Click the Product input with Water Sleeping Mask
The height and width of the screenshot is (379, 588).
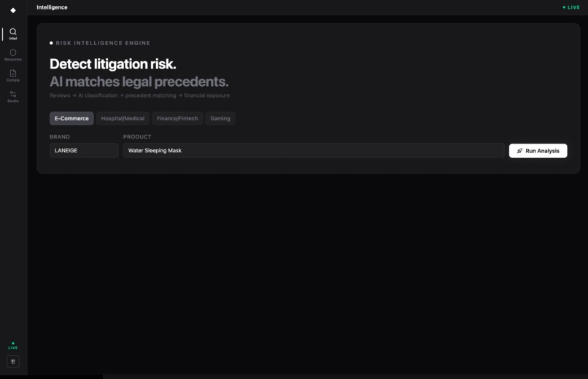pos(314,151)
